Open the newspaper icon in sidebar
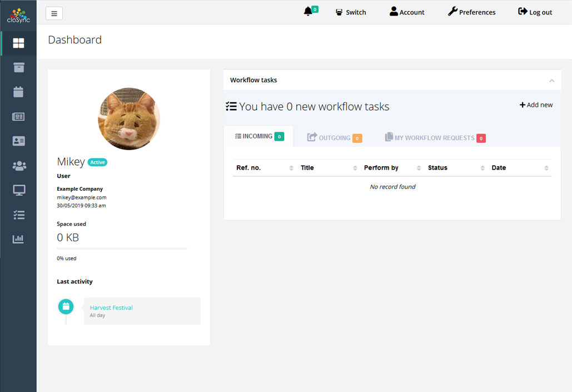 (x=18, y=117)
